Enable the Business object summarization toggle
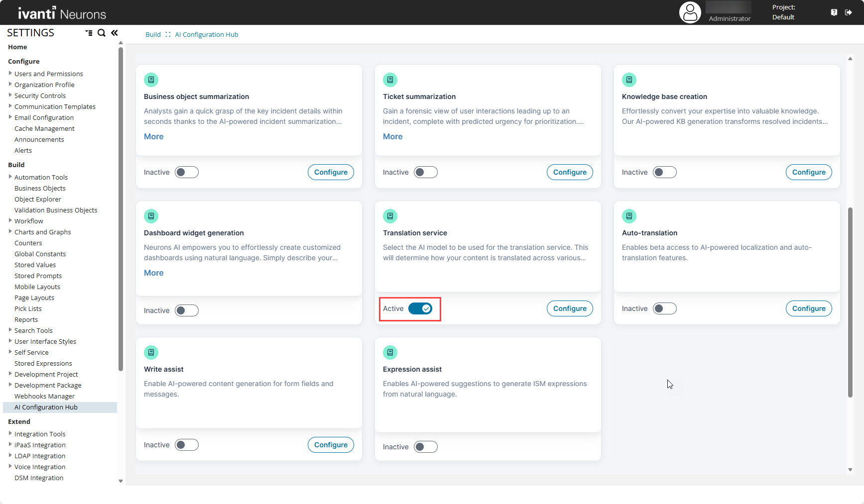Viewport: 864px width, 504px height. pos(187,172)
